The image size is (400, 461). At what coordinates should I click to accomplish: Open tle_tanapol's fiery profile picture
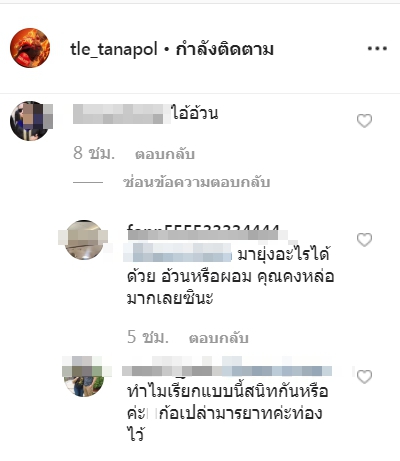coord(30,48)
